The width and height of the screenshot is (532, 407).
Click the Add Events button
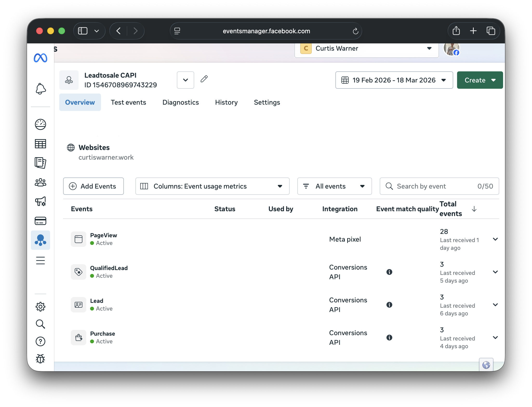[x=93, y=186]
